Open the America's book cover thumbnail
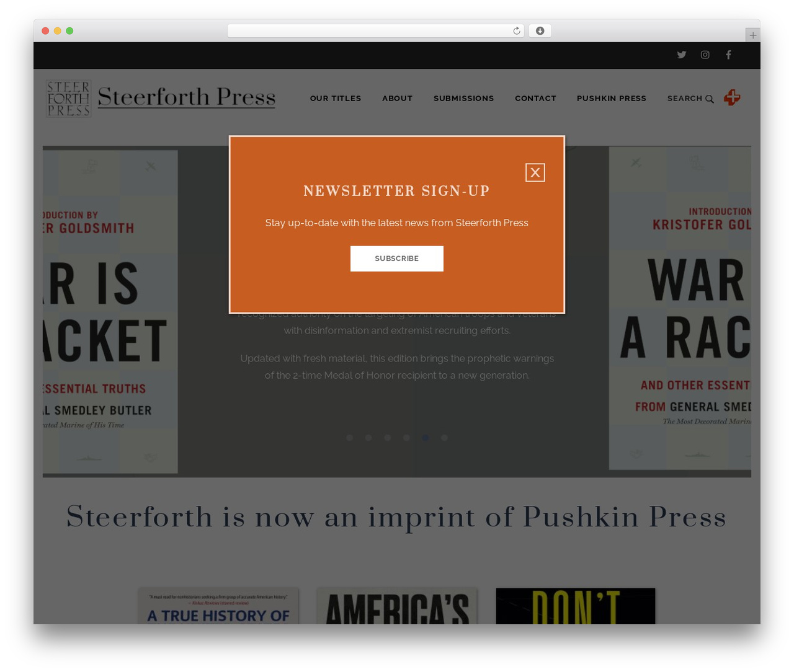The height and width of the screenshot is (672, 794). point(397,606)
